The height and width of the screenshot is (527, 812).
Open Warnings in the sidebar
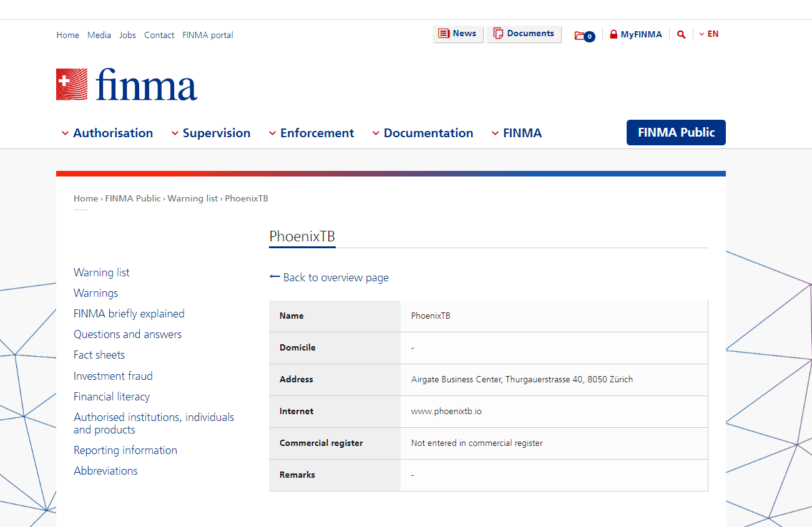(x=95, y=293)
